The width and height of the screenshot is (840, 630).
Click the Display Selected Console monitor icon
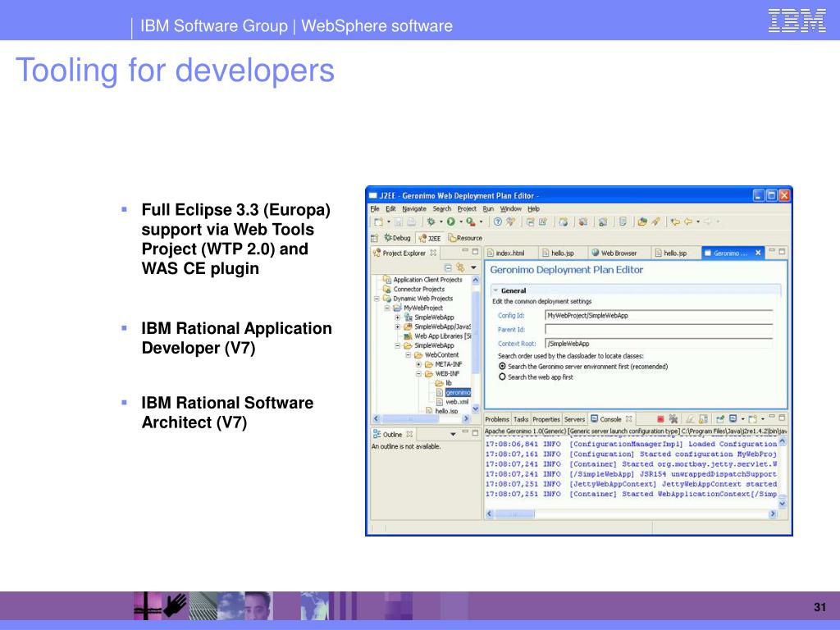point(733,419)
